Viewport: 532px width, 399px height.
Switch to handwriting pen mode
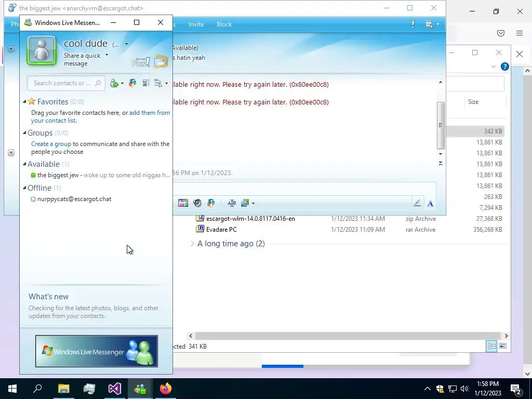pyautogui.click(x=417, y=203)
